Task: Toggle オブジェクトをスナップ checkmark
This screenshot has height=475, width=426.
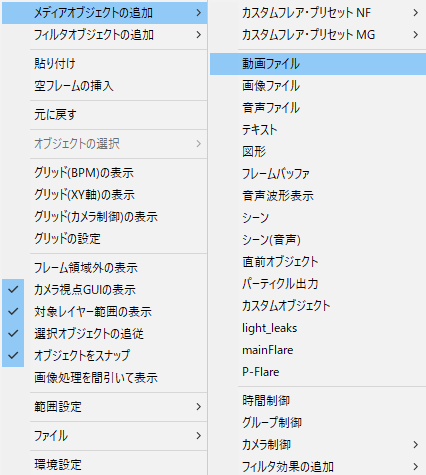Action: point(104,356)
